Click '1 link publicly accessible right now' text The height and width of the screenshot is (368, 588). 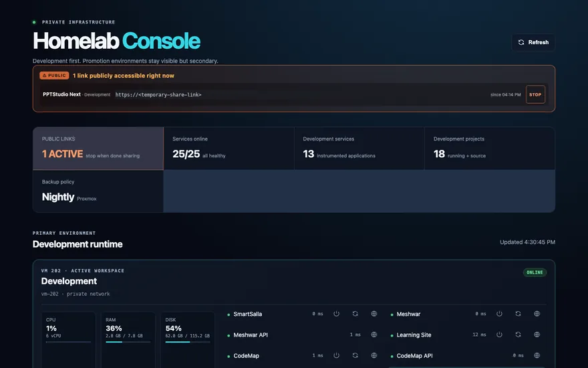pyautogui.click(x=124, y=76)
